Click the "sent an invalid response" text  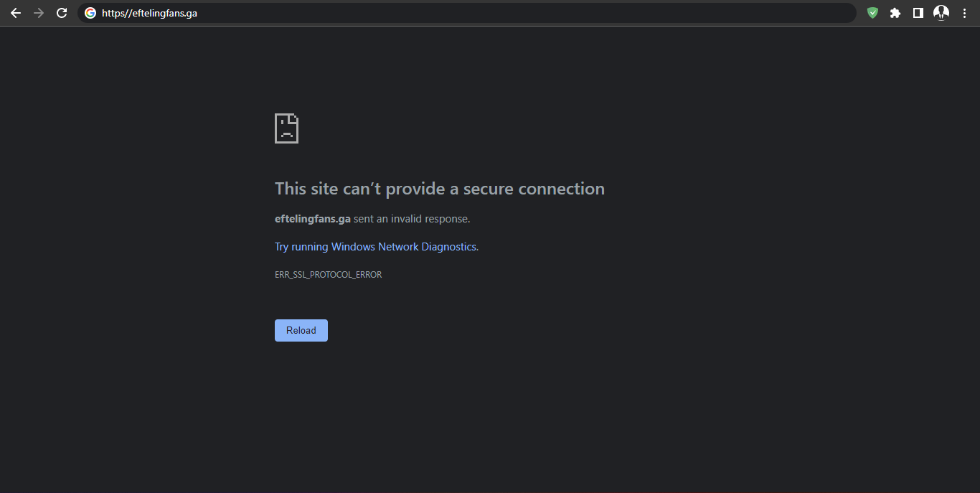coord(412,219)
